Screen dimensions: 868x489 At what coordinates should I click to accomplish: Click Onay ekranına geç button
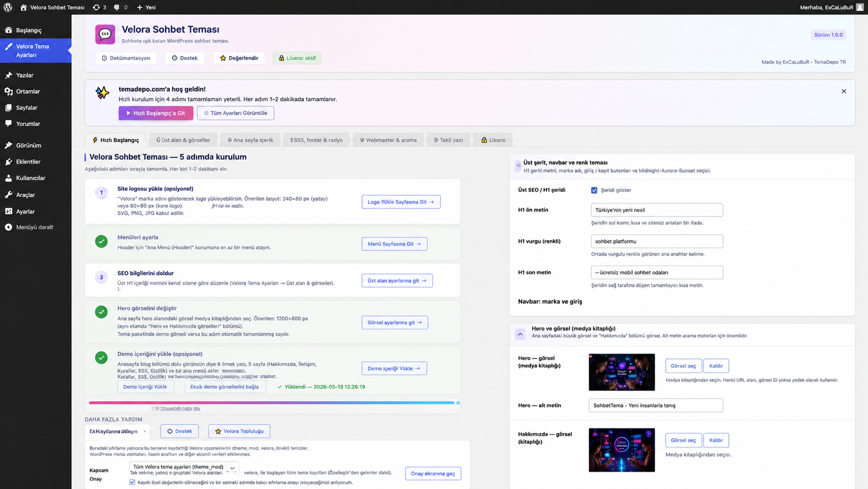(433, 473)
